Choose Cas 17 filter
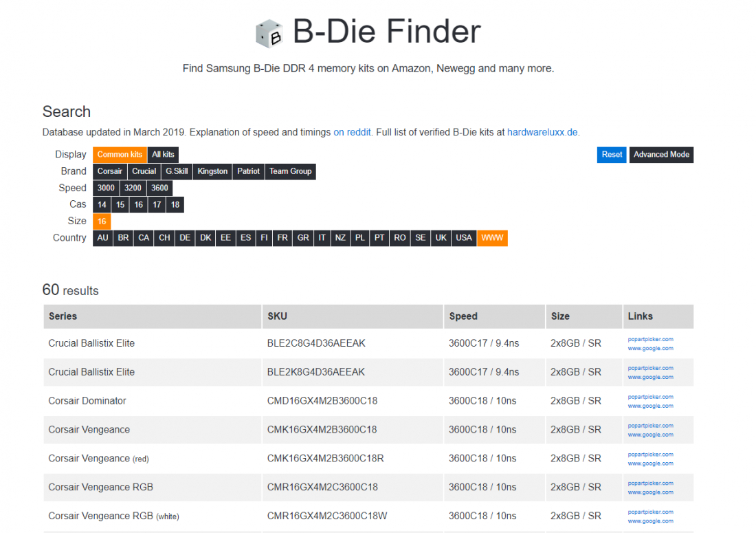The image size is (756, 533). 157,204
